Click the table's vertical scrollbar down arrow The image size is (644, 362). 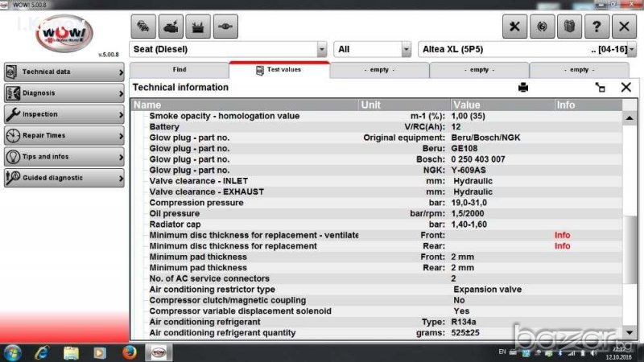(630, 332)
